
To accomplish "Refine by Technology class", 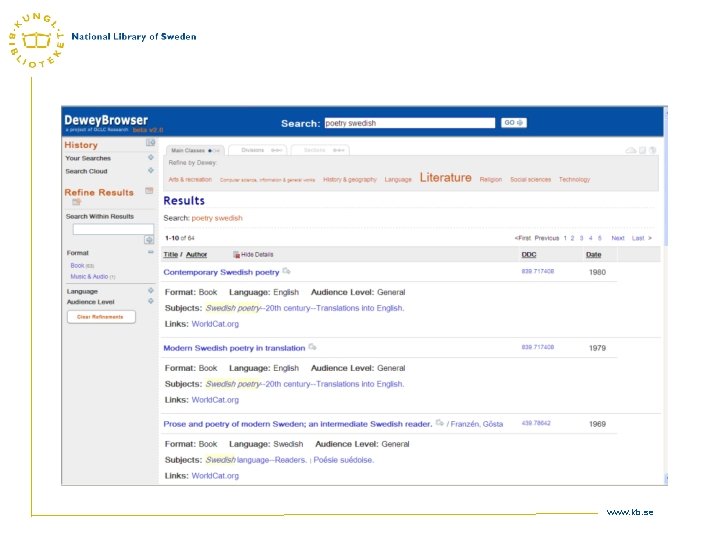I will pos(574,180).
